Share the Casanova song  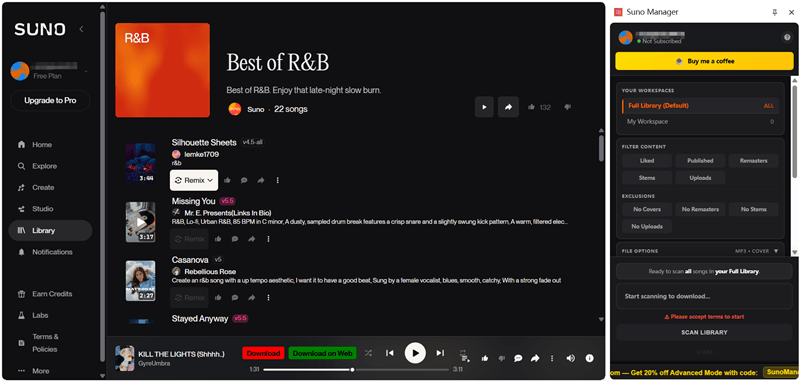[252, 297]
